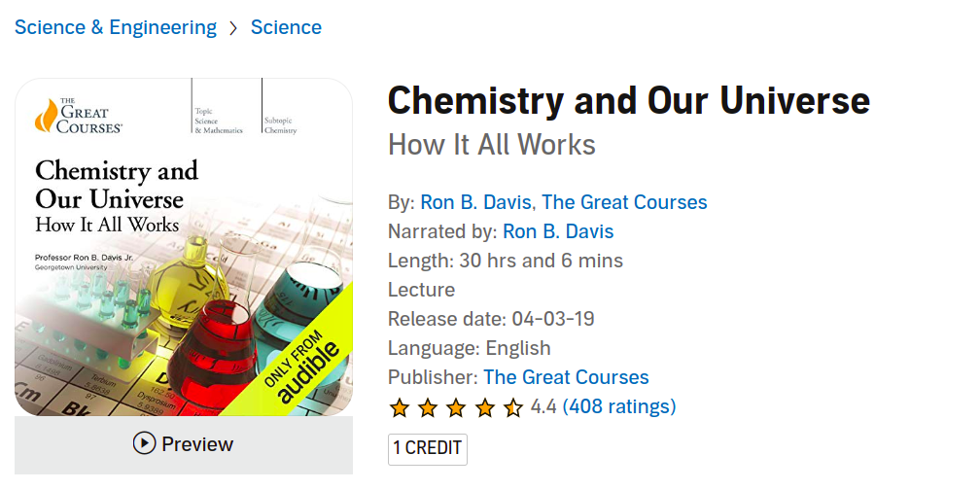Open author Ron B. Davis's page
This screenshot has height=490, width=980.
(x=475, y=202)
